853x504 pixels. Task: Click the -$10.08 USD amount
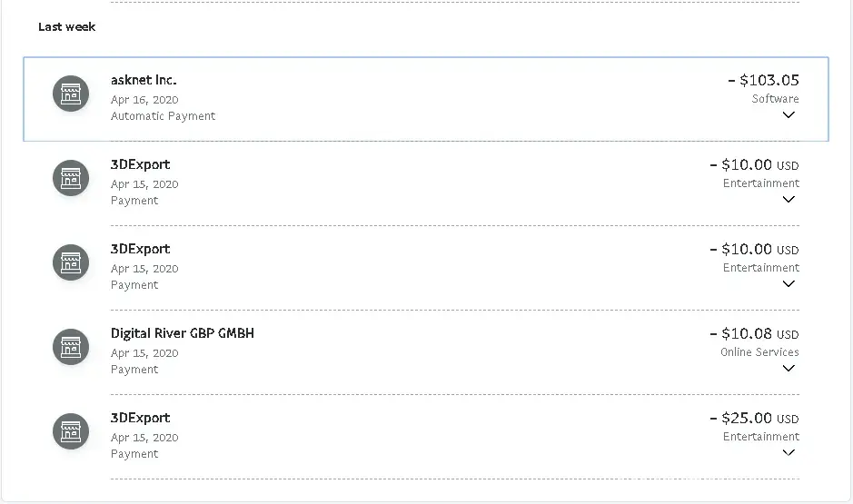[x=754, y=333]
